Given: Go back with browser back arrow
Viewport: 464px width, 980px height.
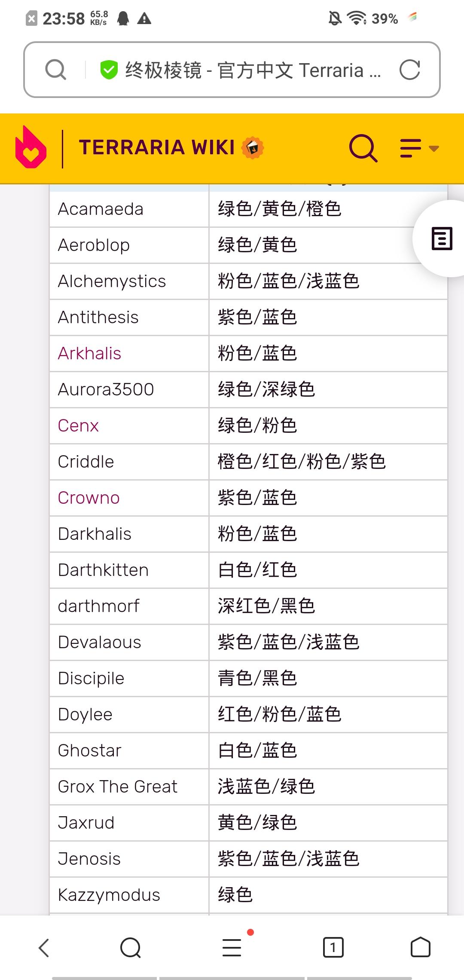Looking at the screenshot, I should pos(44,948).
